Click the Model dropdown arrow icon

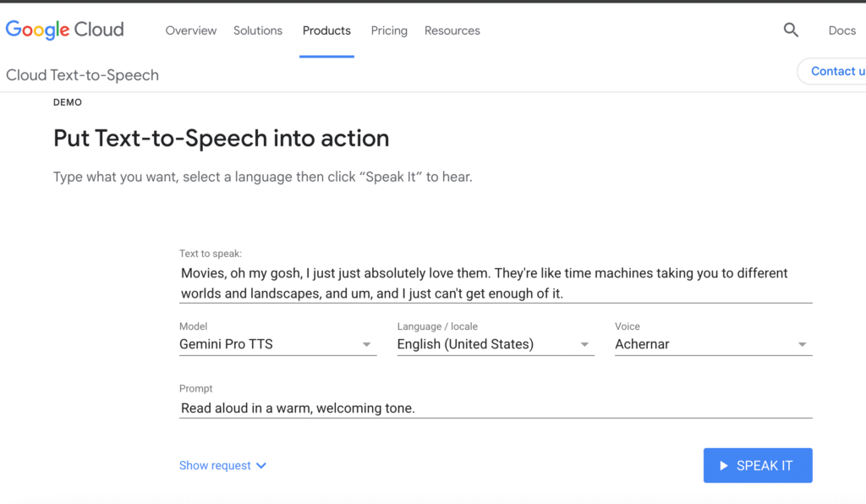367,344
